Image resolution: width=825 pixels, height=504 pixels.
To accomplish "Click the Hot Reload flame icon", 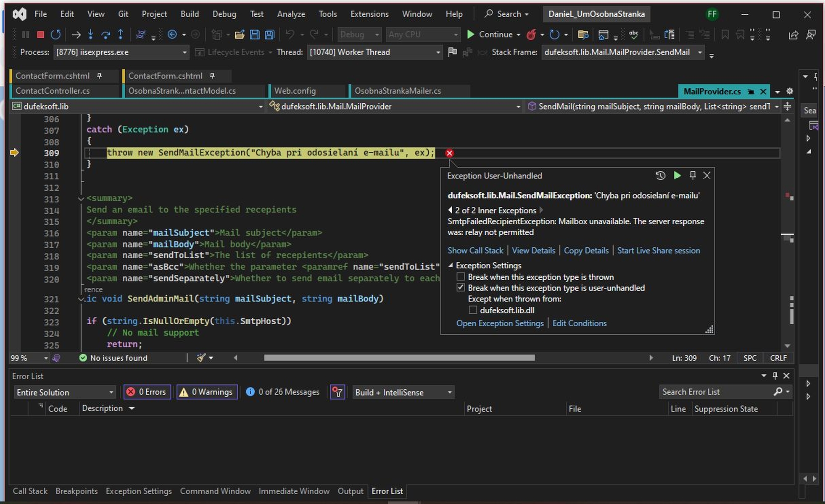I will coord(531,34).
